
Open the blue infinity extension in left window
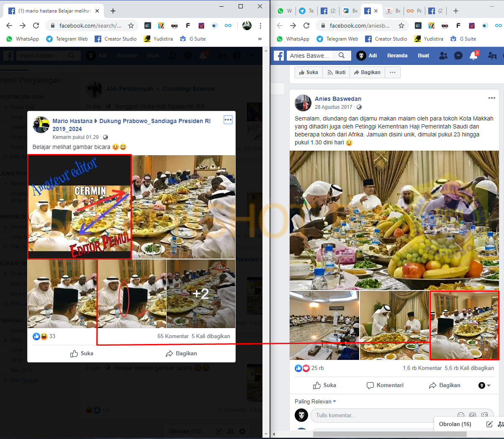coord(228,26)
